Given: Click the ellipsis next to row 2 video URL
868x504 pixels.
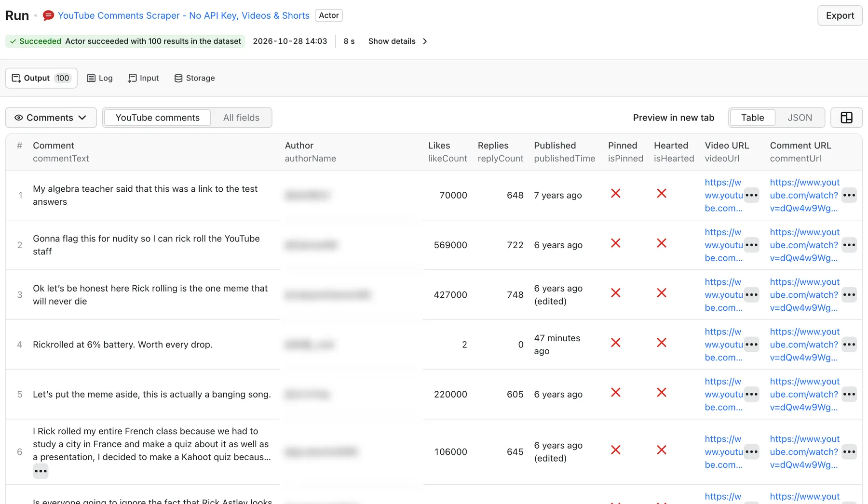Looking at the screenshot, I should (751, 245).
